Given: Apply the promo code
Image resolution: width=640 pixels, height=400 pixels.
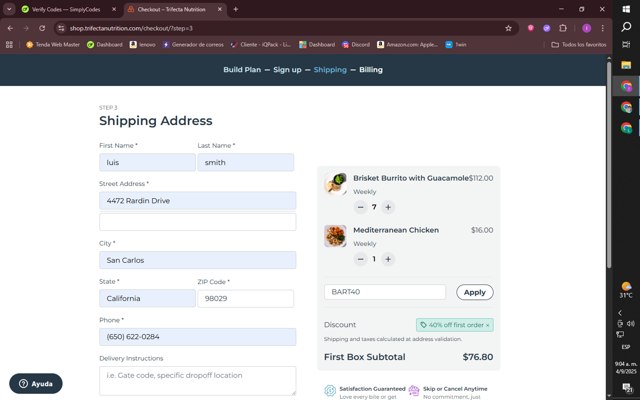Looking at the screenshot, I should pyautogui.click(x=475, y=292).
